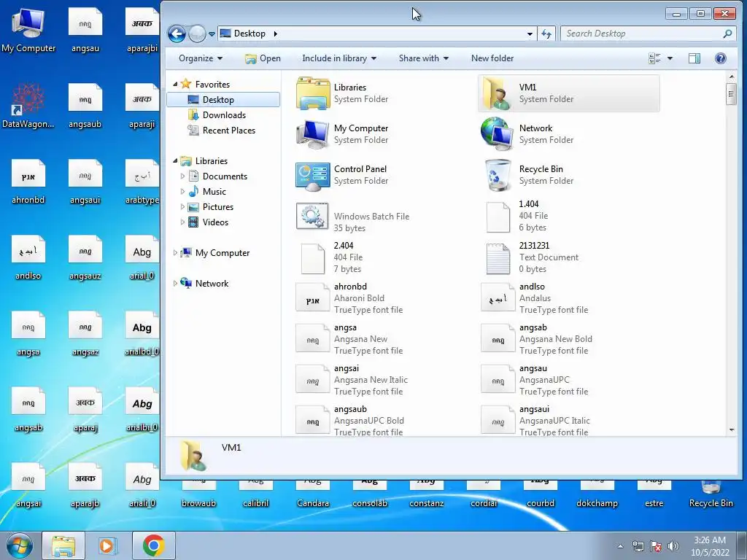
Task: Open the view options dropdown arrow
Action: [670, 58]
